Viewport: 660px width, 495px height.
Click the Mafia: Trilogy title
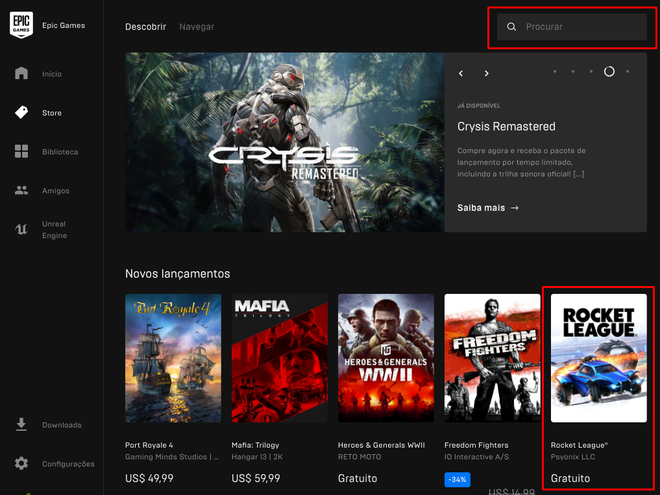255,445
